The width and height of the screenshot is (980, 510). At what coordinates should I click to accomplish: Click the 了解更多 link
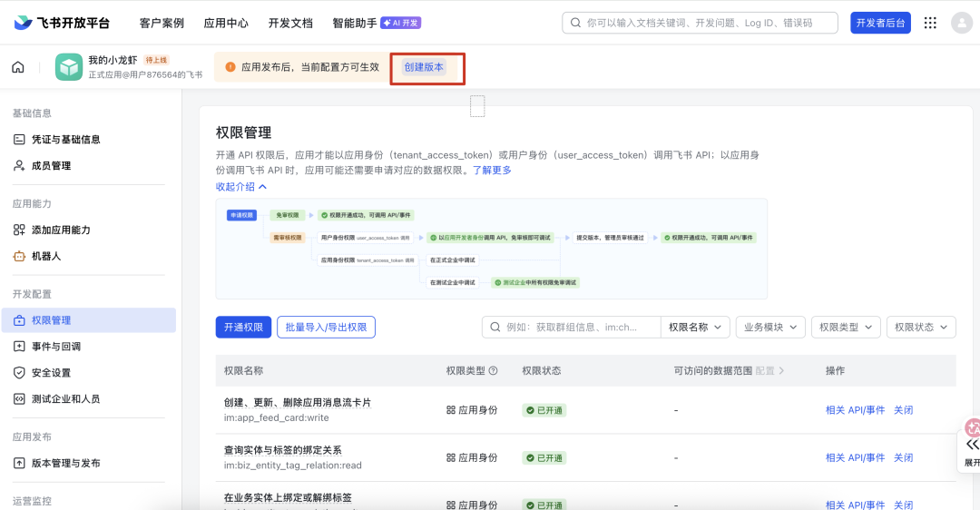pyautogui.click(x=492, y=170)
